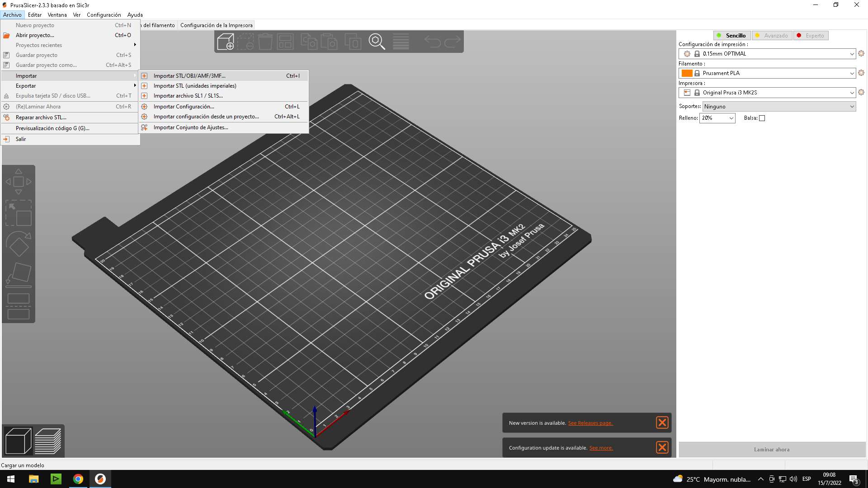Open the See more configuration link
868x488 pixels.
[601, 448]
